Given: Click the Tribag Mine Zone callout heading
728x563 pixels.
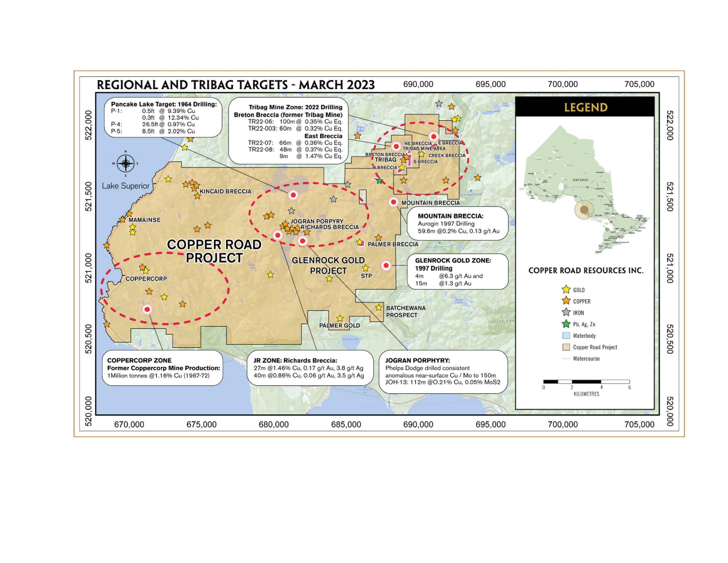Looking at the screenshot, I should point(295,107).
